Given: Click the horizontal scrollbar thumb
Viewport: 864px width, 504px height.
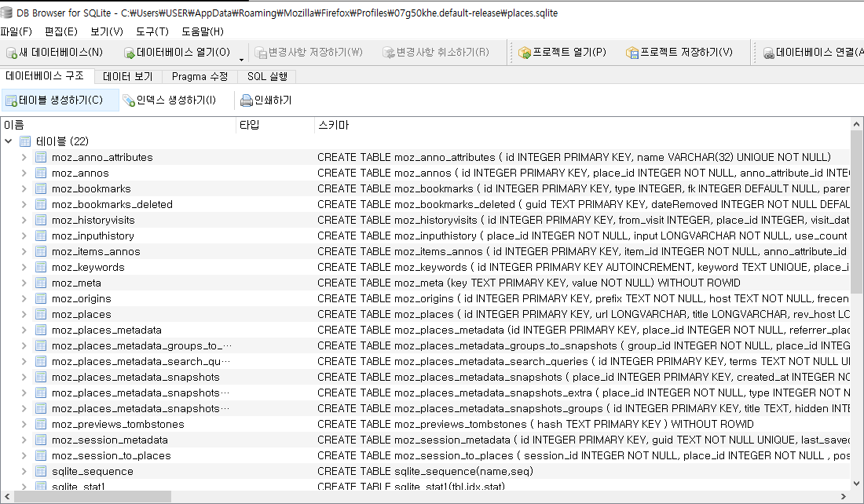Looking at the screenshot, I should (93, 497).
